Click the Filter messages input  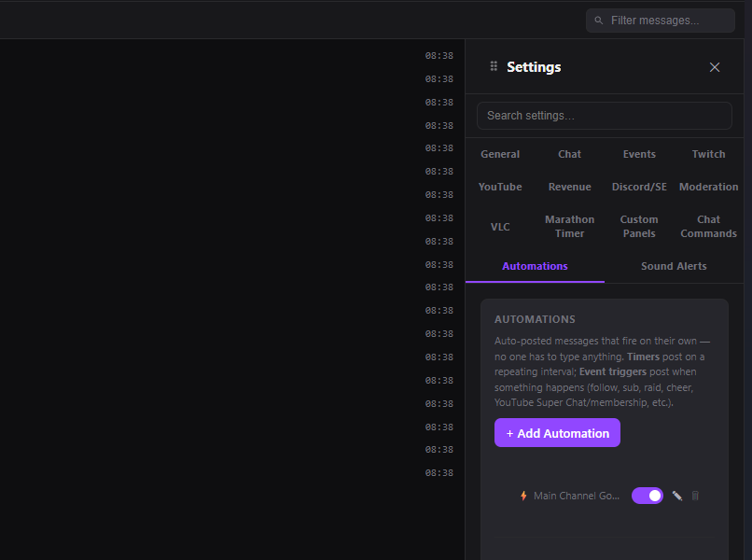[x=660, y=21]
